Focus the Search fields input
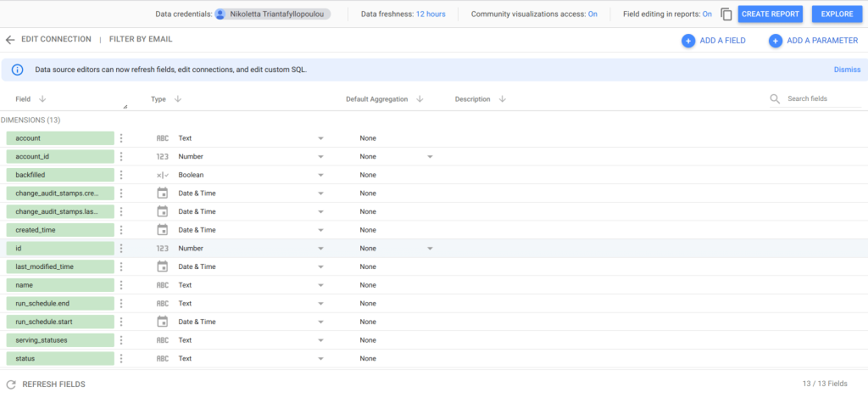868x398 pixels. 824,98
